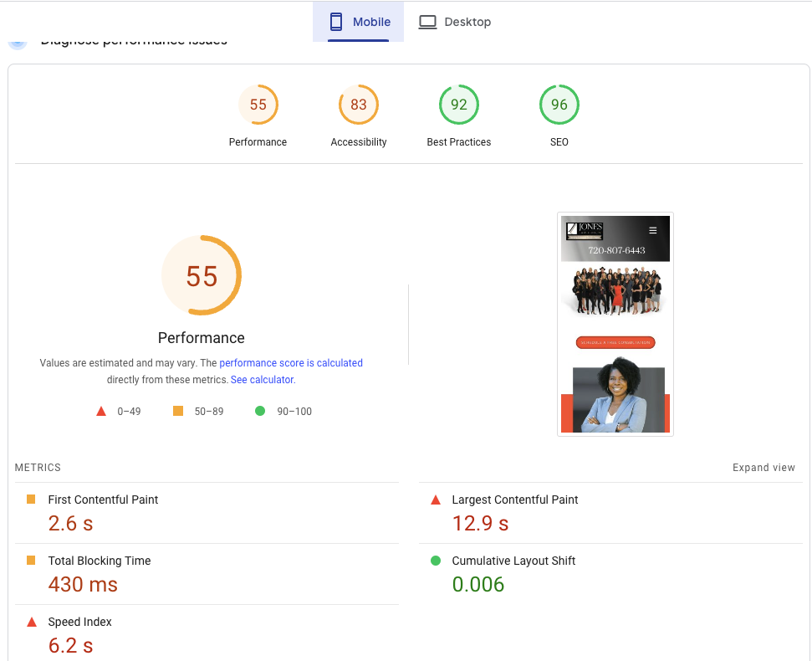The image size is (812, 661).
Task: Click the mobile phone icon in the Mobile tab
Action: 336,22
